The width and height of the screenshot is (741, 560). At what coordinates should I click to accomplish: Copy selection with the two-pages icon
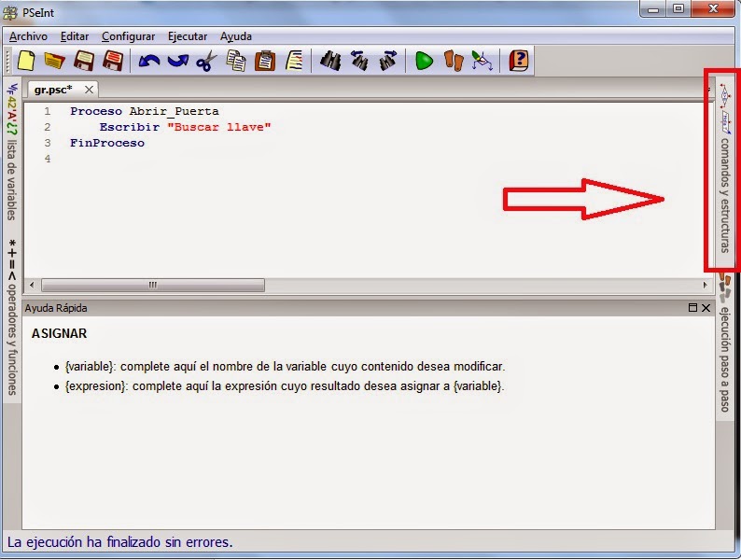pyautogui.click(x=236, y=61)
